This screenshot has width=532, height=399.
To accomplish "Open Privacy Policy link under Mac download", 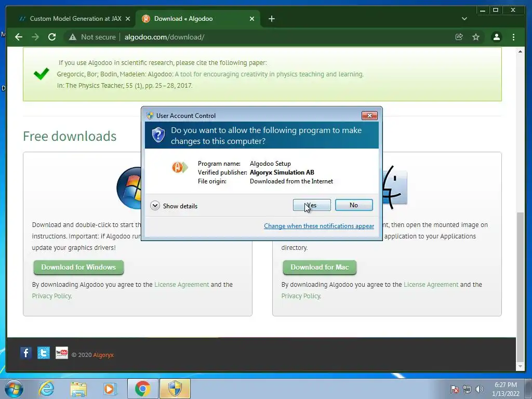I will pos(301,296).
